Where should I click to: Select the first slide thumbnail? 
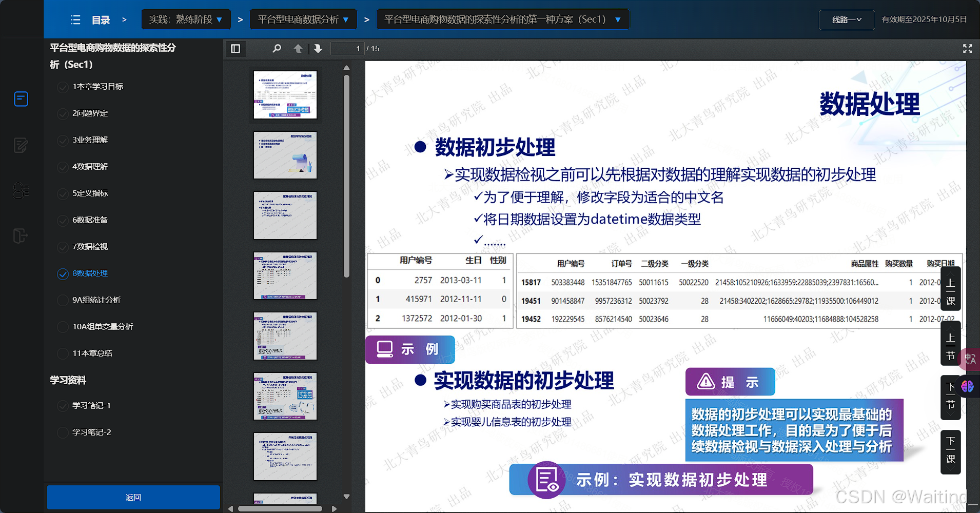click(285, 95)
